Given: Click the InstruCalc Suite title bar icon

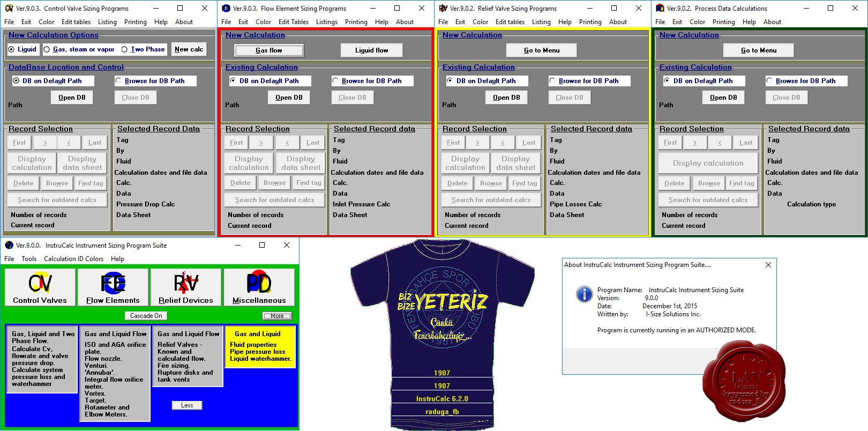Looking at the screenshot, I should 9,245.
